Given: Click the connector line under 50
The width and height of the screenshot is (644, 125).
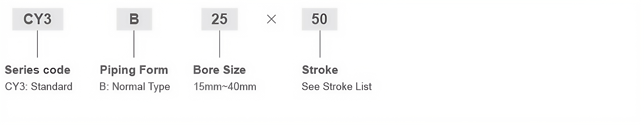Looking at the screenshot, I should click(x=320, y=44).
